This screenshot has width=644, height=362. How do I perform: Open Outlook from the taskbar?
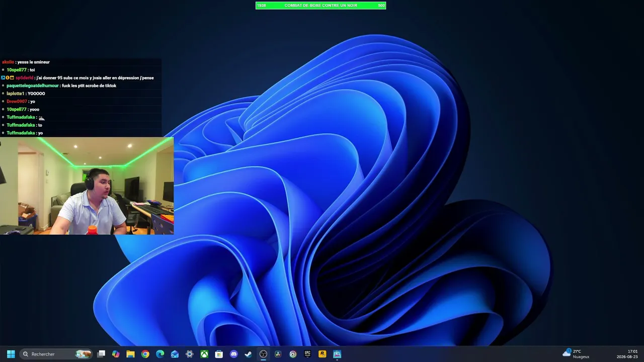tap(175, 354)
